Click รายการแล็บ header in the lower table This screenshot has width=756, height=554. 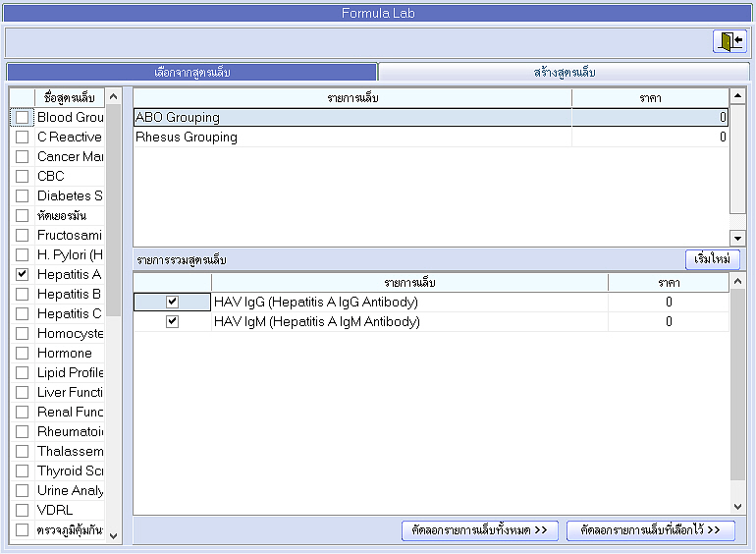[x=409, y=283]
